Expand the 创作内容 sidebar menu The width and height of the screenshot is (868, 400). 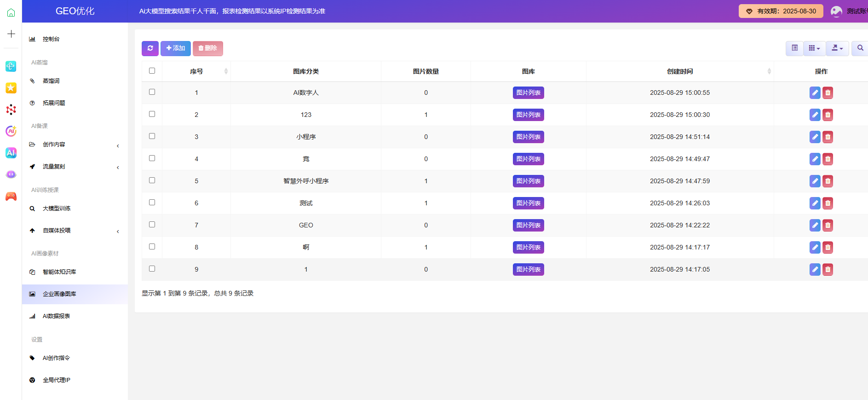pos(74,145)
